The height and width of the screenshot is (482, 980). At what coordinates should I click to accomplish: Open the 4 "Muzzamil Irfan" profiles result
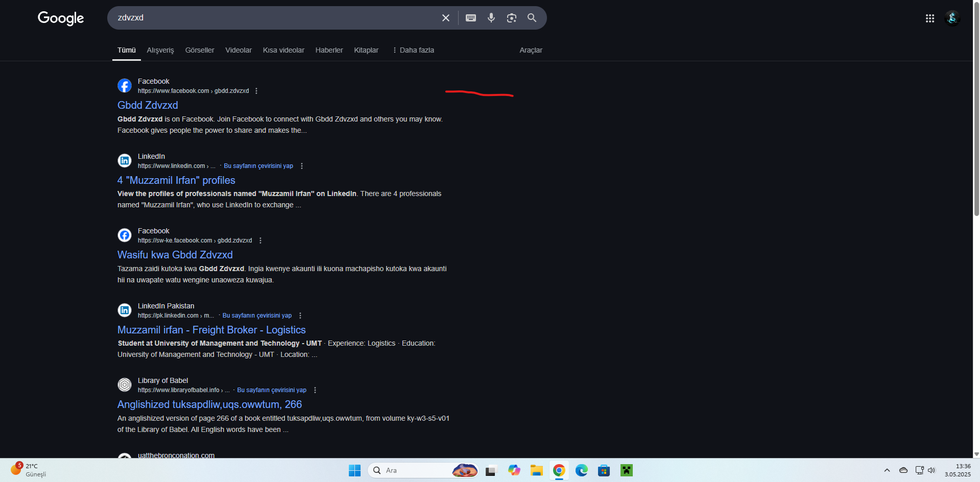[x=176, y=180]
